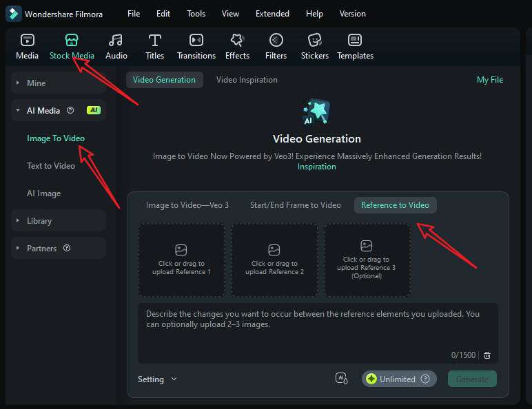Open the Tools menu
This screenshot has height=409, width=532.
click(x=196, y=14)
